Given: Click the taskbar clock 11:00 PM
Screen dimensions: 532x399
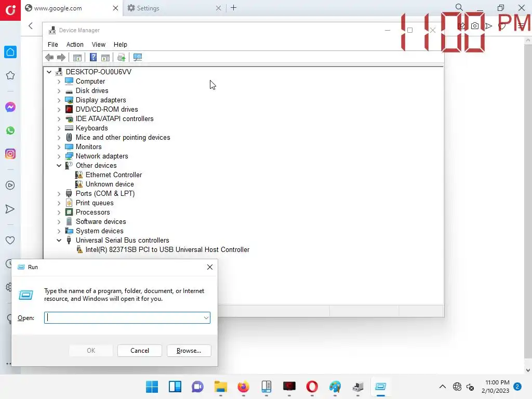Looking at the screenshot, I should click(x=497, y=383).
